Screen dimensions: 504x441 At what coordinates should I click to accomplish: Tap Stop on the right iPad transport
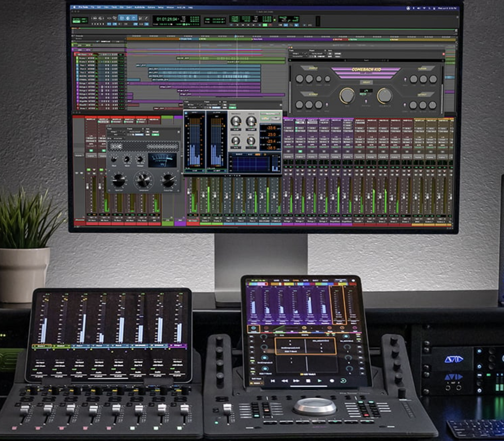[308, 381]
